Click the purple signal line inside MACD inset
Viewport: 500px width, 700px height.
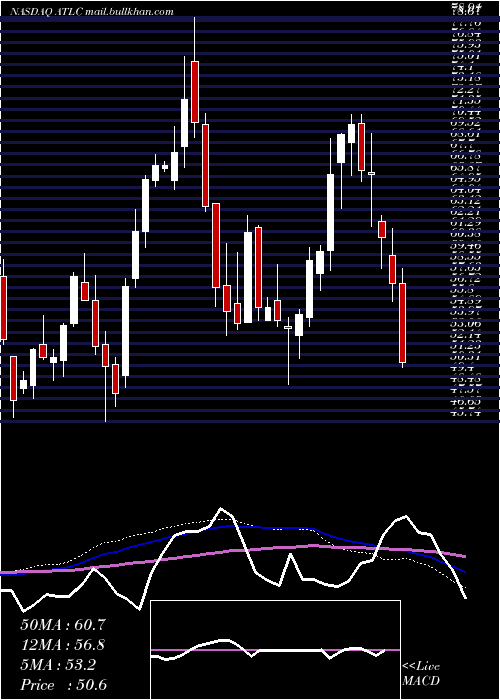(x=275, y=650)
